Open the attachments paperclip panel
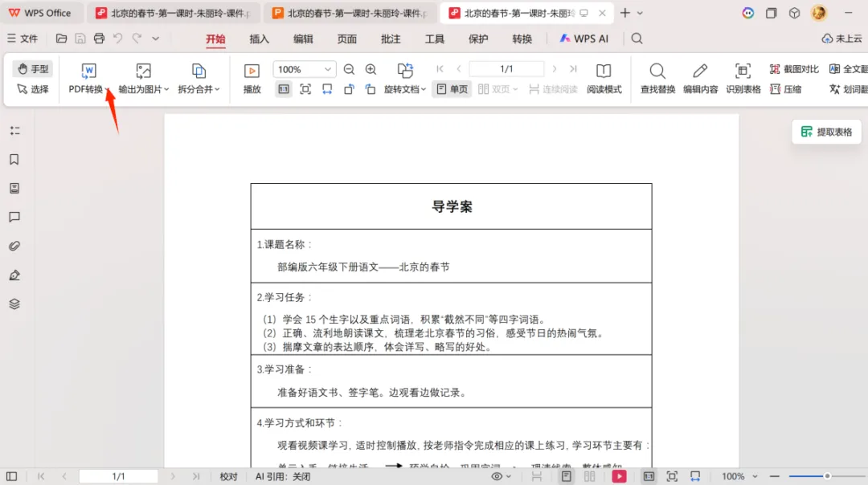The height and width of the screenshot is (485, 868). point(14,246)
